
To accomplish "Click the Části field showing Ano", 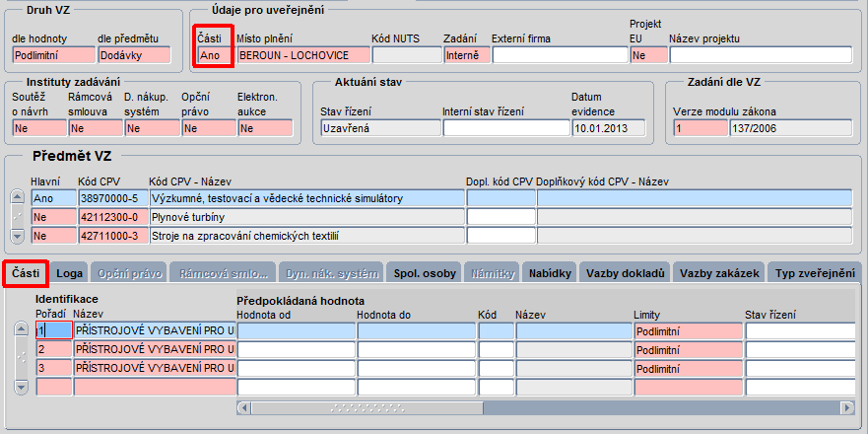I will (x=214, y=55).
